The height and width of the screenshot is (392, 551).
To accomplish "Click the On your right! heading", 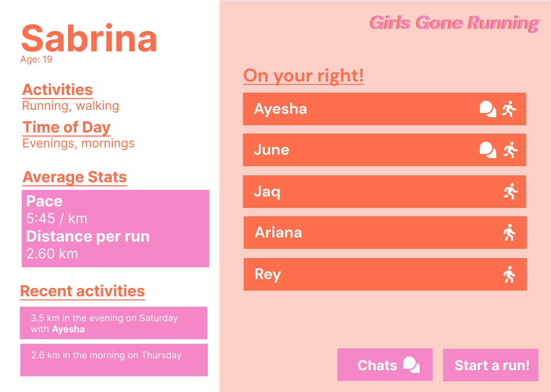I will 303,76.
